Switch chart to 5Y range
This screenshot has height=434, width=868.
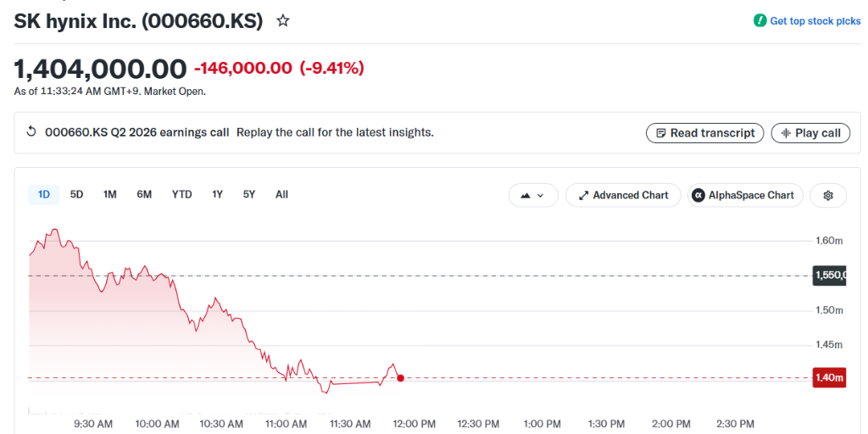tap(249, 195)
